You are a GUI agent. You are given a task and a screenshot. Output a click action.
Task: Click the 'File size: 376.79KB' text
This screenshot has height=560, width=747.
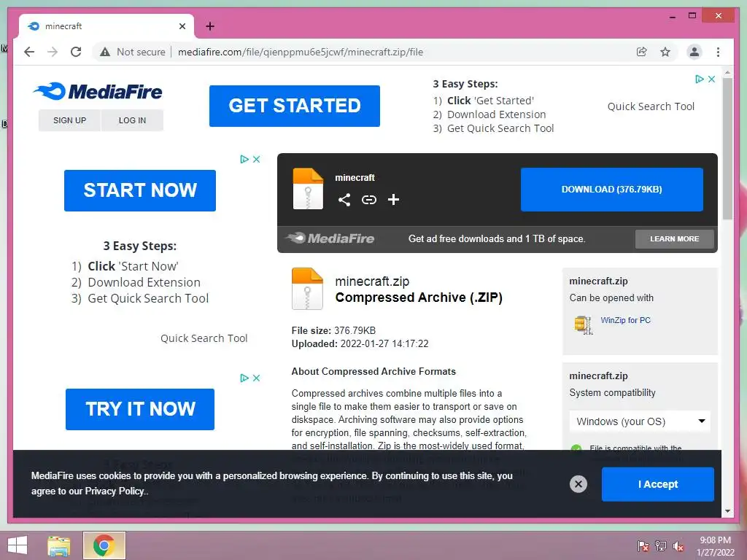(x=333, y=330)
